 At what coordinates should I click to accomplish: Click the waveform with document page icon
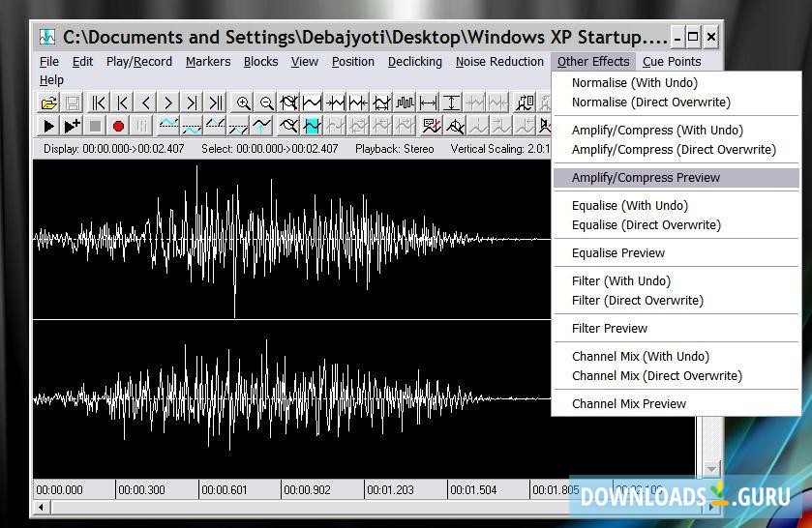coord(525,103)
